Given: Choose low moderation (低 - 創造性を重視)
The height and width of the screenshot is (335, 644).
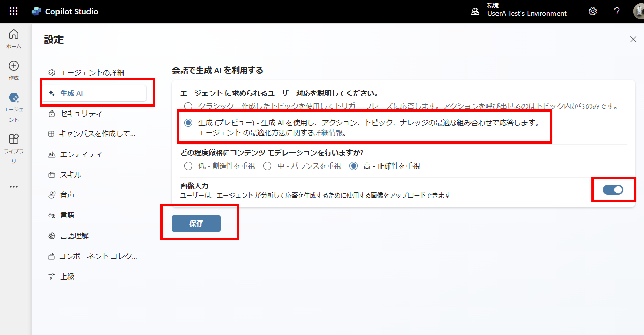Looking at the screenshot, I should click(189, 166).
